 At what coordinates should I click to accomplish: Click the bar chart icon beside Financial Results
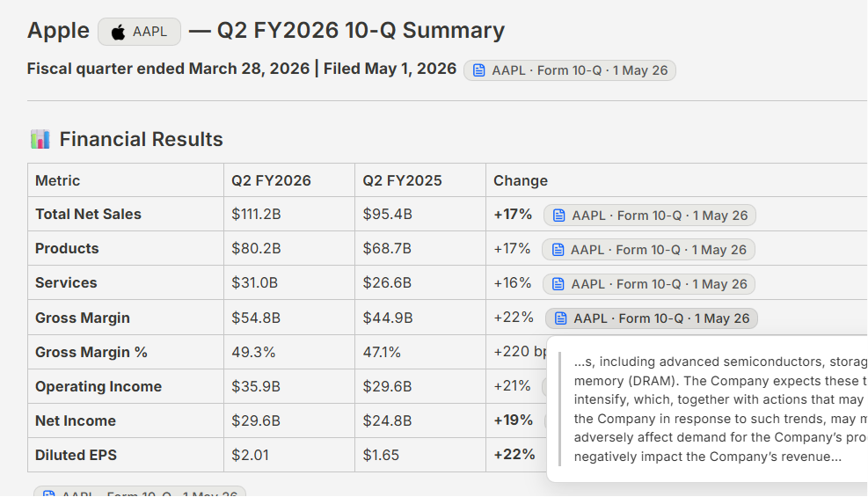pos(40,139)
